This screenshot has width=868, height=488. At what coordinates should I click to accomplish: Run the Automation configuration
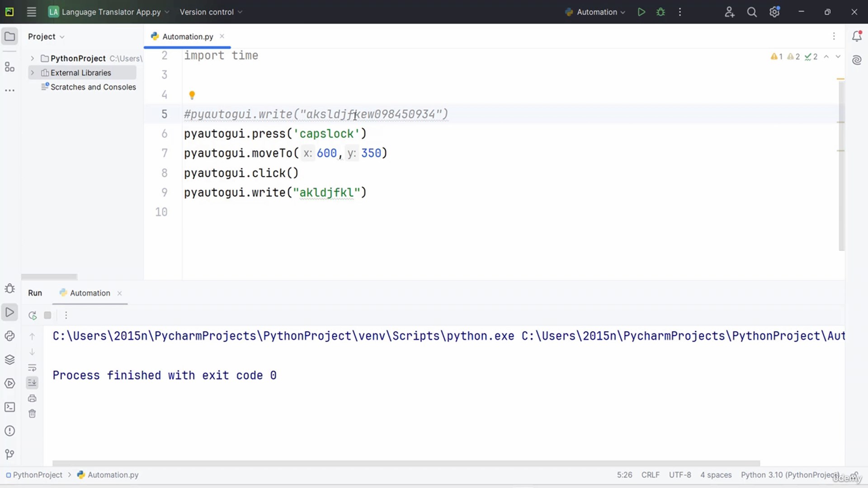click(x=641, y=12)
